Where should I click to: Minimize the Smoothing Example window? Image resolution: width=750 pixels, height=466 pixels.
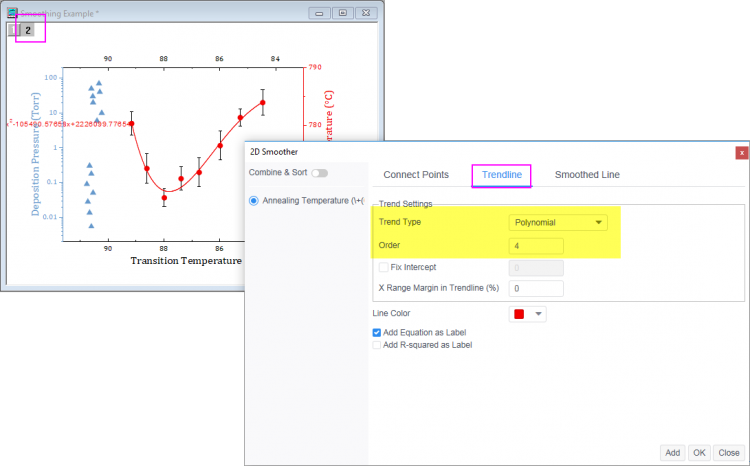tap(319, 13)
